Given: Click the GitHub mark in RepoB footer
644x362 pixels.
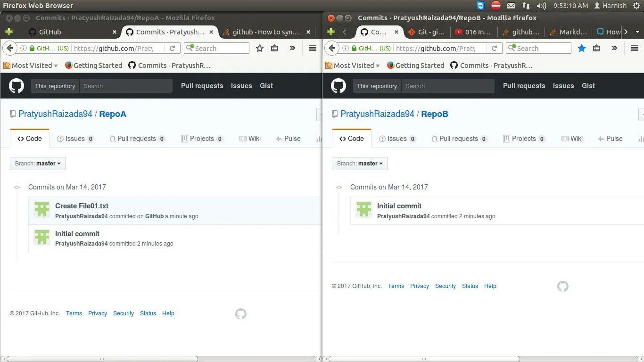Looking at the screenshot, I should (563, 287).
